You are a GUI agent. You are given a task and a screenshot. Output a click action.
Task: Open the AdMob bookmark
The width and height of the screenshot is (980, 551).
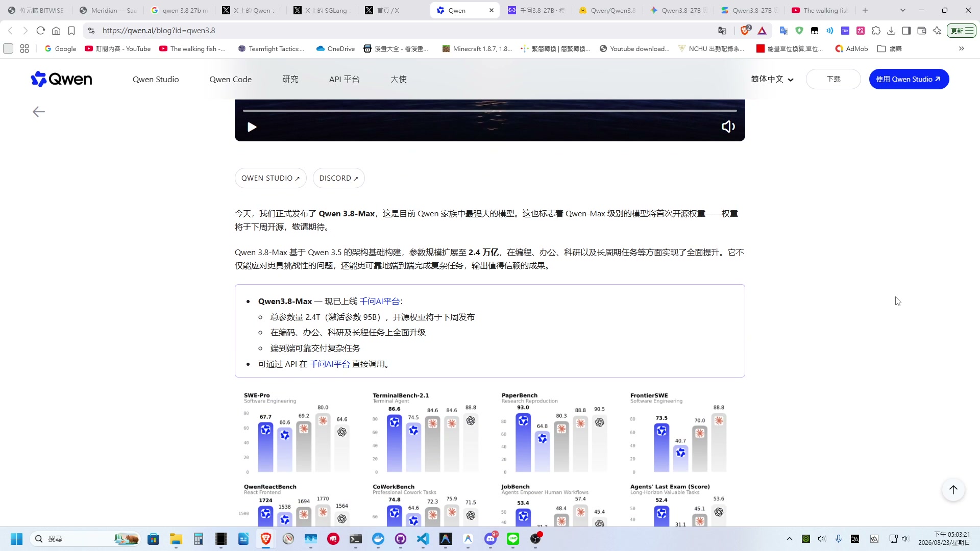(851, 48)
